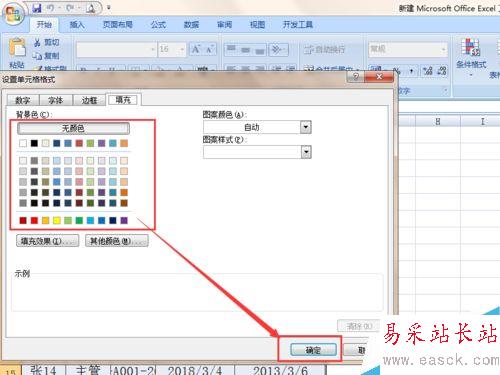Click the top align icon

[232, 49]
